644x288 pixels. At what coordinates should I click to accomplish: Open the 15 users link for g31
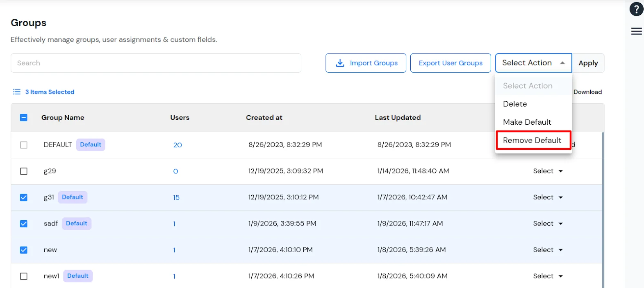click(x=176, y=197)
